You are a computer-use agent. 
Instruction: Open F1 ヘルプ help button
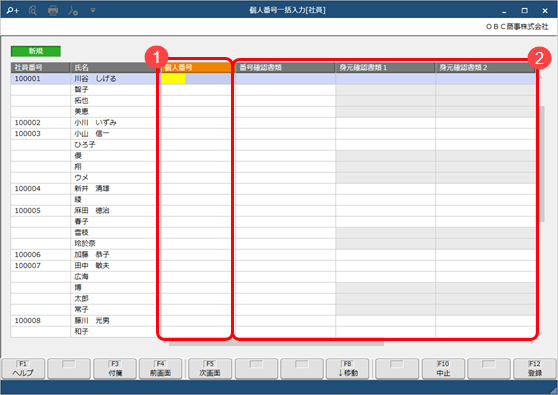pyautogui.click(x=23, y=369)
